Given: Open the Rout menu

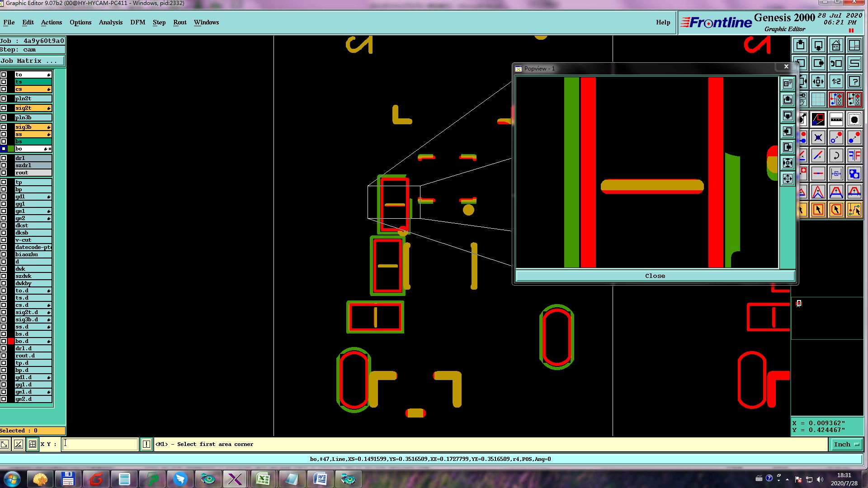Looking at the screenshot, I should tap(179, 23).
